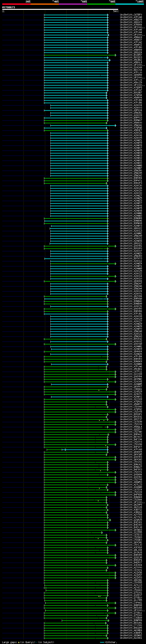Select the UniRef100_B8BP68 label
This screenshot has width=146, height=644.
tap(131, 605)
